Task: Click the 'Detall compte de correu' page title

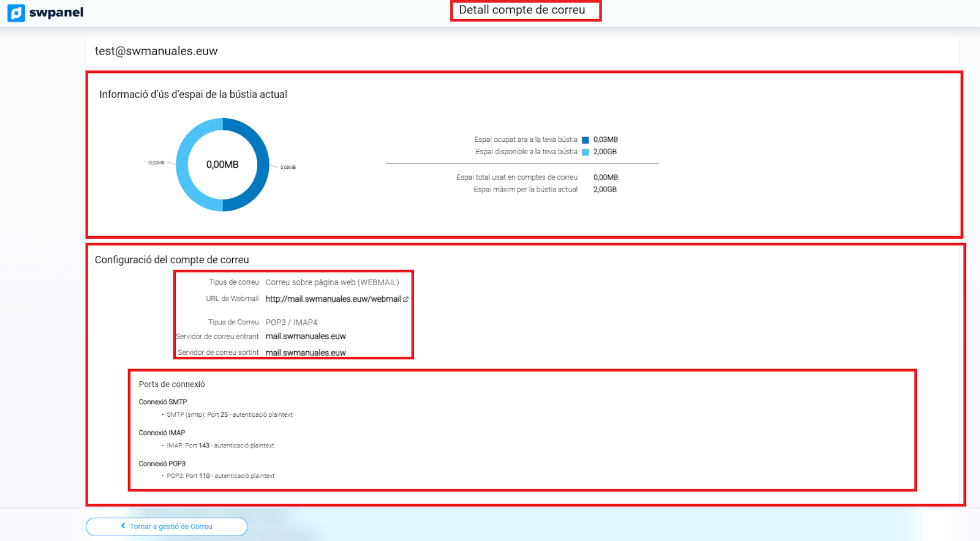Action: [522, 10]
